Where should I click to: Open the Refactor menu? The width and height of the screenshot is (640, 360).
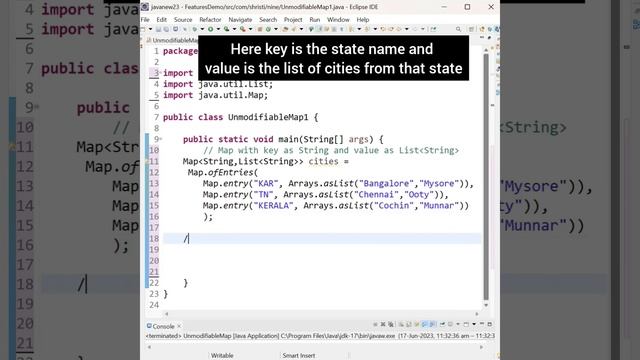210,20
